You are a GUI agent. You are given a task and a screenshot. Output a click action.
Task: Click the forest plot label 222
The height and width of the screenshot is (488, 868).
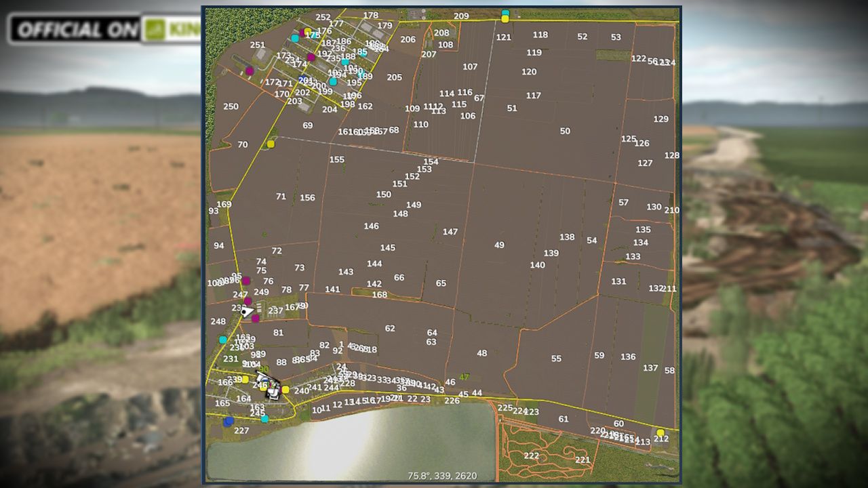click(x=532, y=456)
